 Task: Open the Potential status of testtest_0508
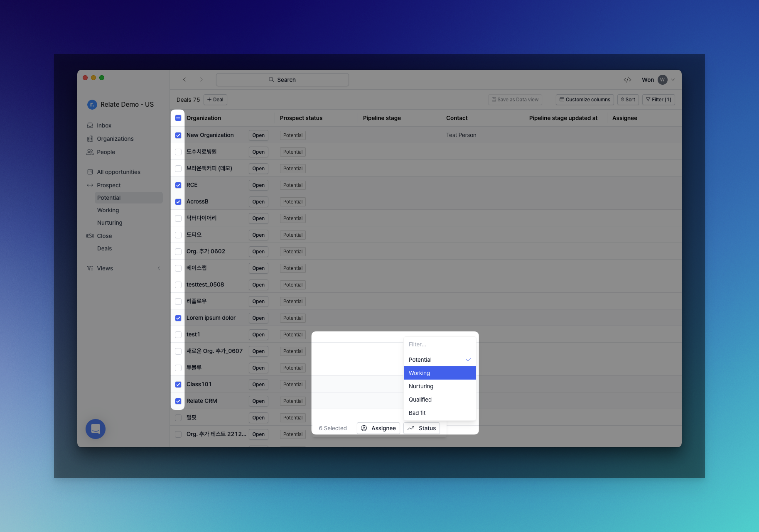coord(293,285)
